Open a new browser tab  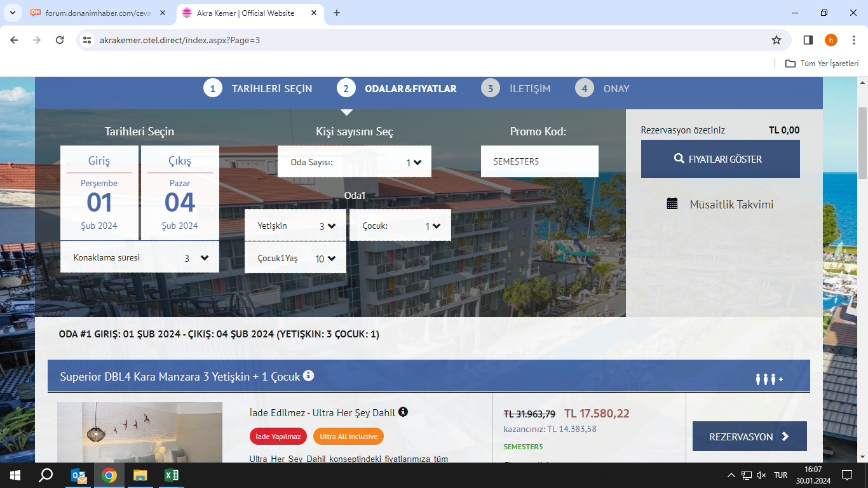337,13
